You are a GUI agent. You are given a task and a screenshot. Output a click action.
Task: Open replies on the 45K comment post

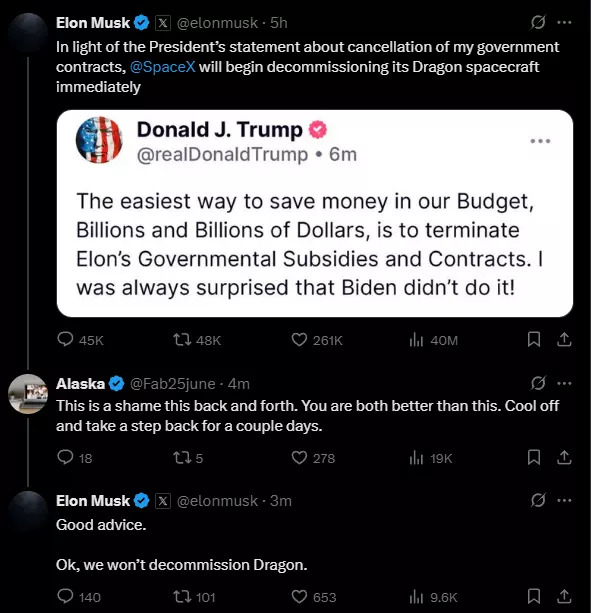point(80,340)
